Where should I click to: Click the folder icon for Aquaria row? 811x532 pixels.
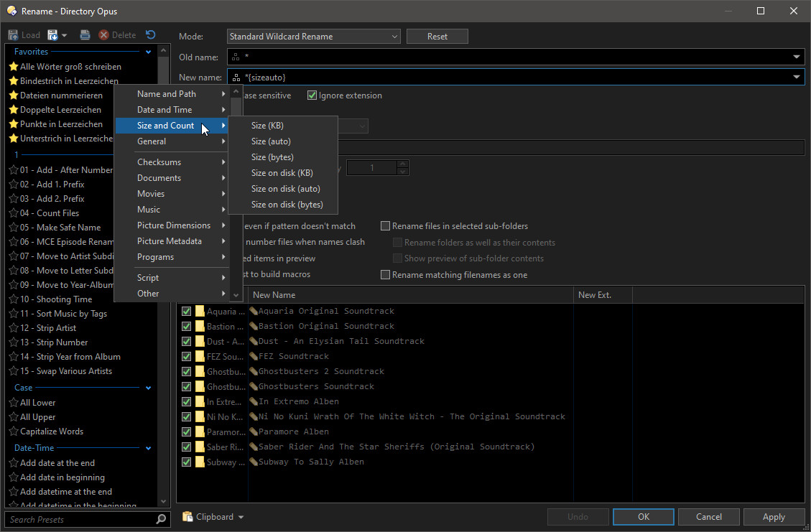(200, 312)
